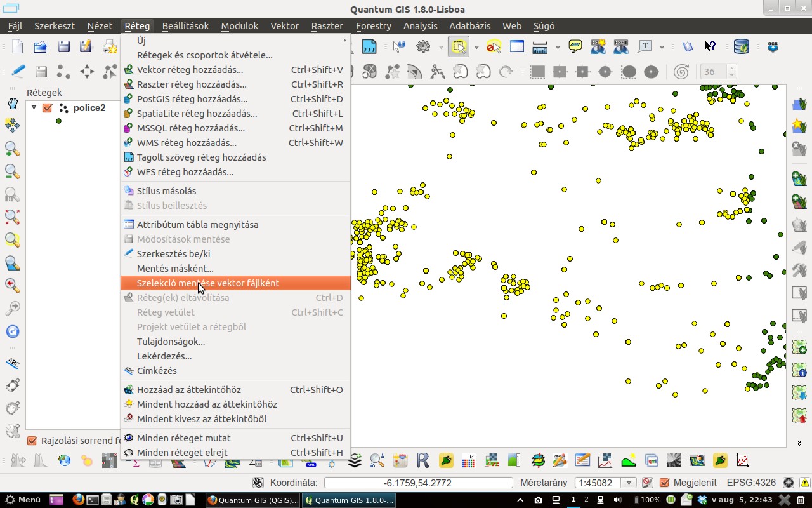Click the Rotate point symbols arrow icon
The image size is (812, 508).
[506, 72]
